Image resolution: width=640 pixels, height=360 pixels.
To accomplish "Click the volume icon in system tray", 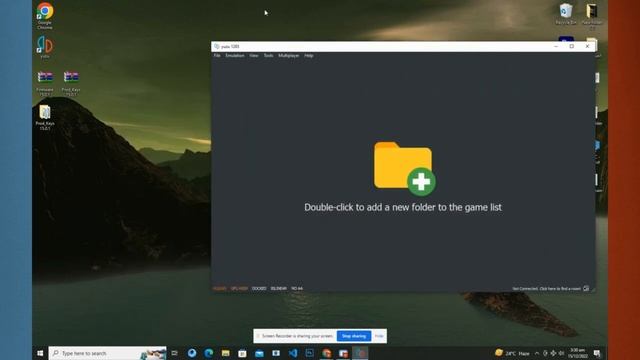I will (x=562, y=353).
